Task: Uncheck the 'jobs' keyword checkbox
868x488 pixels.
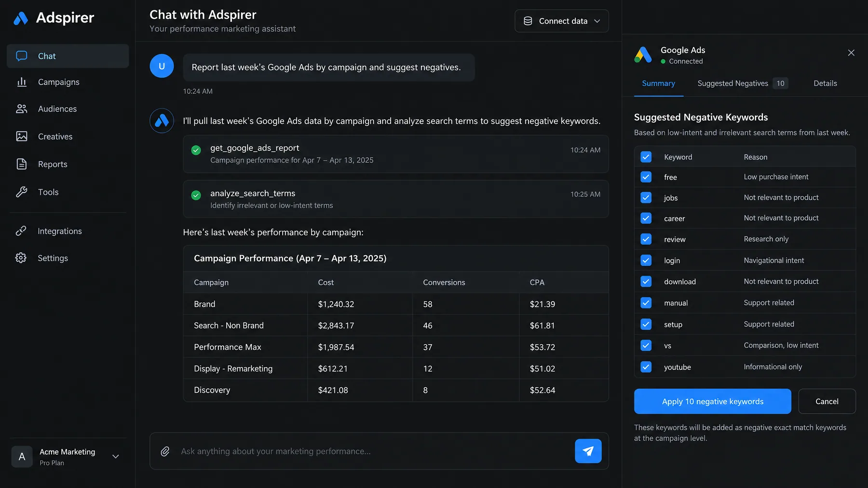Action: 646,198
